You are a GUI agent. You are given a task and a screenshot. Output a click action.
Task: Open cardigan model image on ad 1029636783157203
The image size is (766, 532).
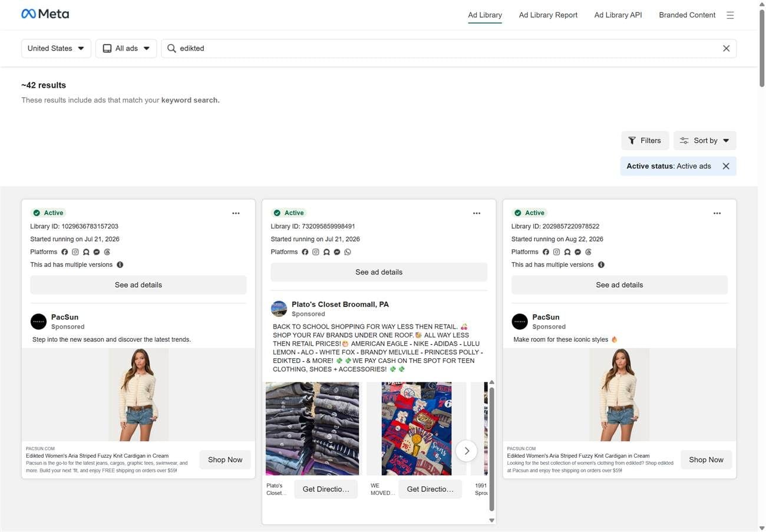point(138,395)
